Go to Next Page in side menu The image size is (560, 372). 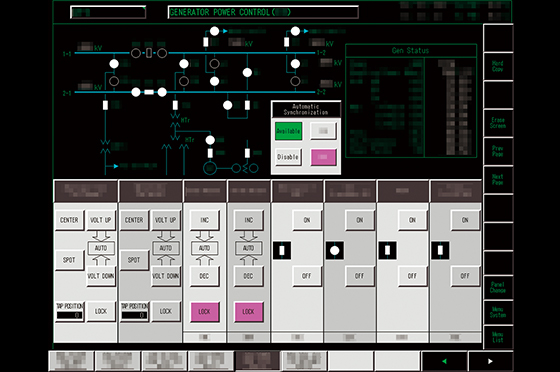[x=498, y=180]
